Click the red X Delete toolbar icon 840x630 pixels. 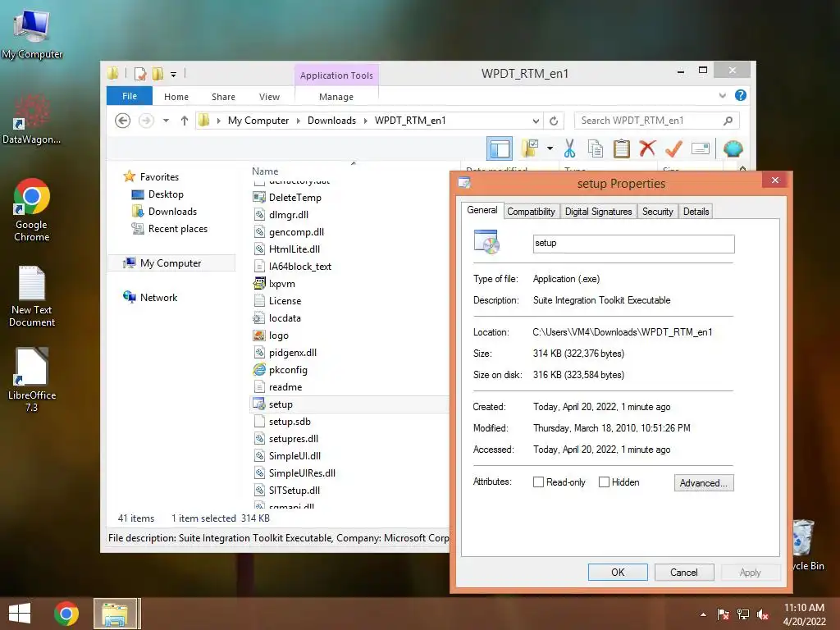point(647,148)
